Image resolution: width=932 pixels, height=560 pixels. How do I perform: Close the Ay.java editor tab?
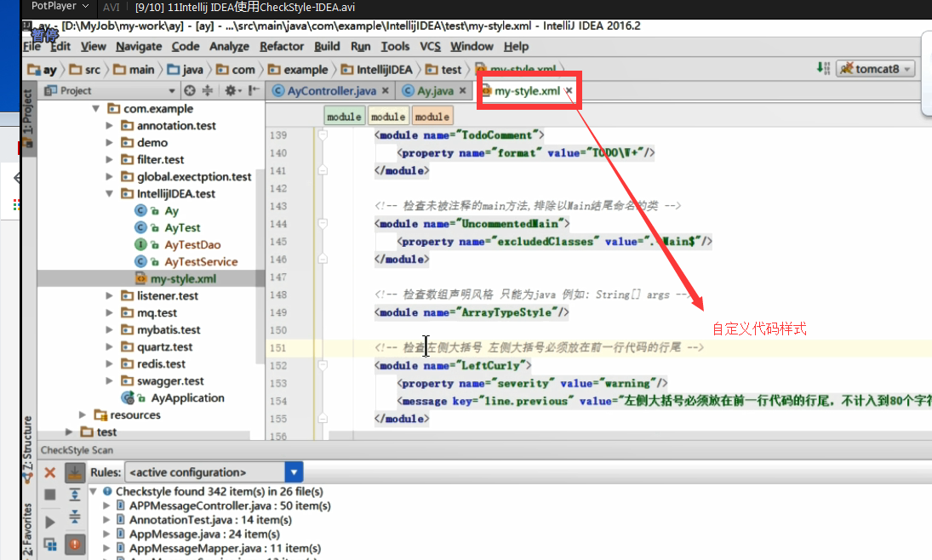[x=462, y=91]
